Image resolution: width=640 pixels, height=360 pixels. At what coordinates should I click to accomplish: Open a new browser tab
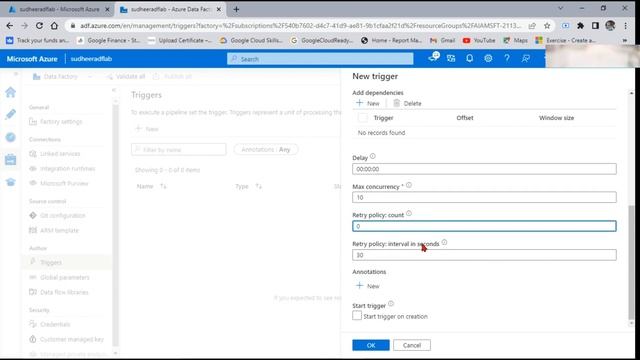coord(236,9)
